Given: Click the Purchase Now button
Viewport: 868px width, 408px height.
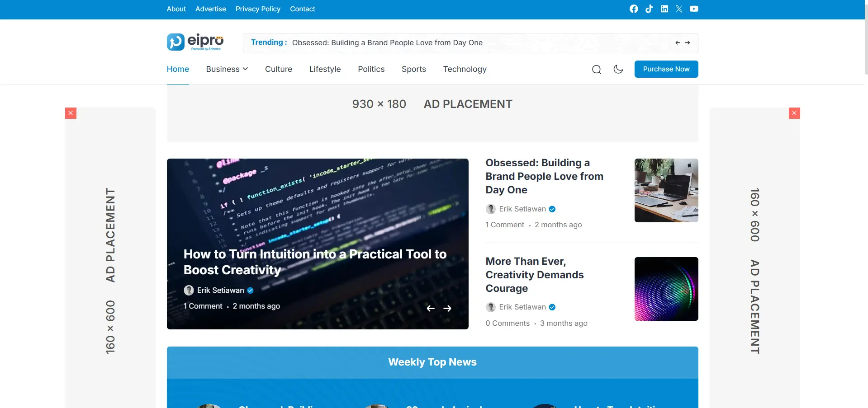Looking at the screenshot, I should click(x=666, y=69).
